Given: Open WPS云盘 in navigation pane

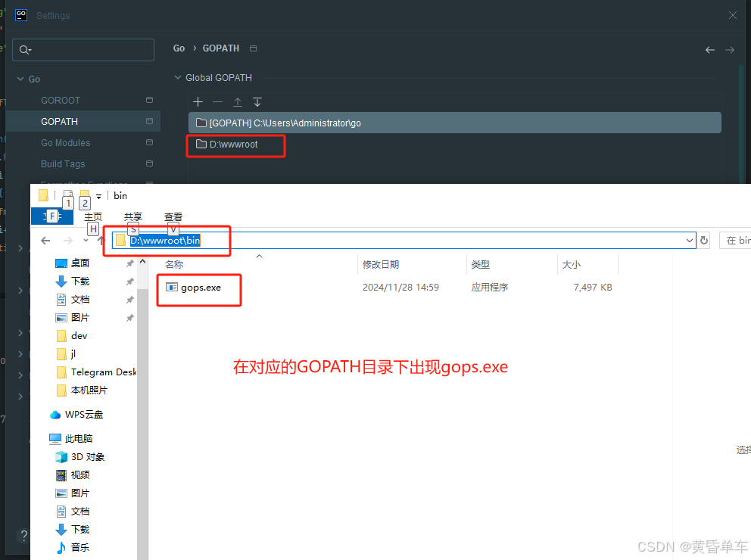Looking at the screenshot, I should point(84,415).
